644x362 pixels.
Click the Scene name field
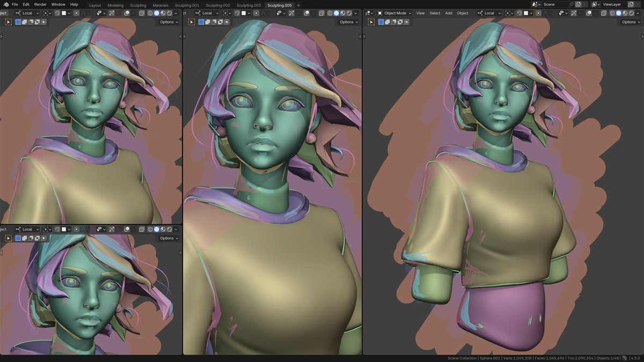[554, 4]
